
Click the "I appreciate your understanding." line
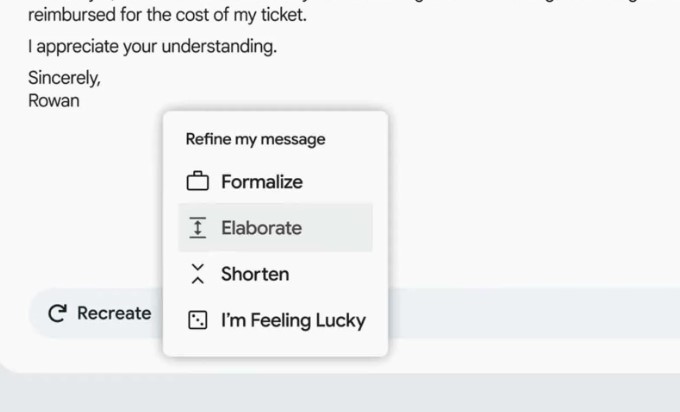click(152, 47)
